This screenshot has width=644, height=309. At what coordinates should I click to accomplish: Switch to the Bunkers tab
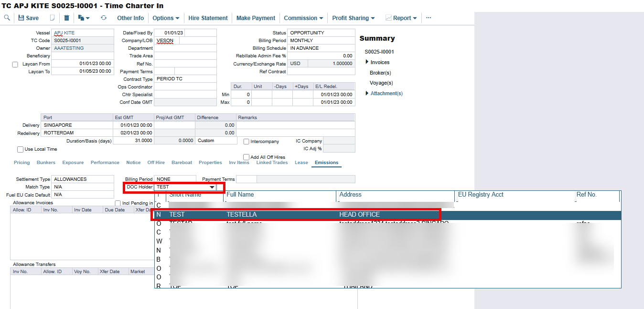[46, 163]
